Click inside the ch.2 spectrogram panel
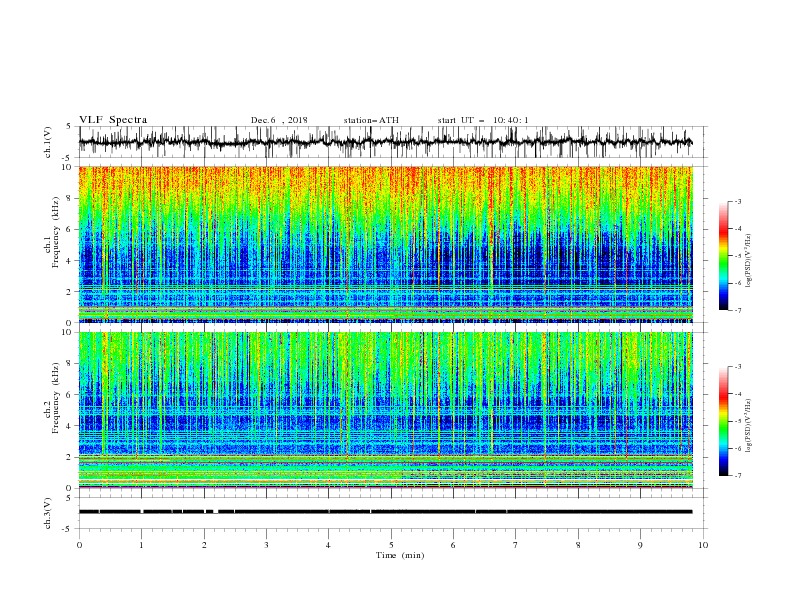The width and height of the screenshot is (792, 612). tap(385, 410)
